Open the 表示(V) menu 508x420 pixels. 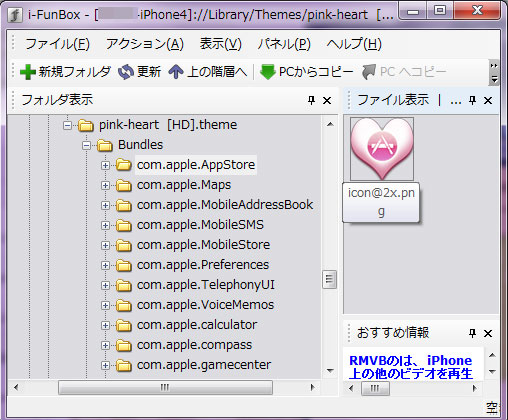coord(221,44)
